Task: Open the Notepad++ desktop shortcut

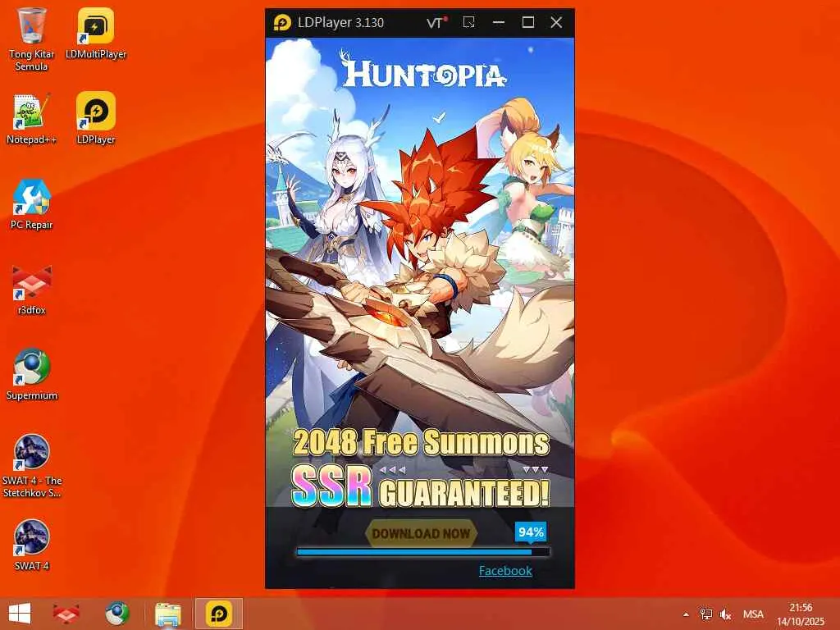Action: click(x=32, y=119)
